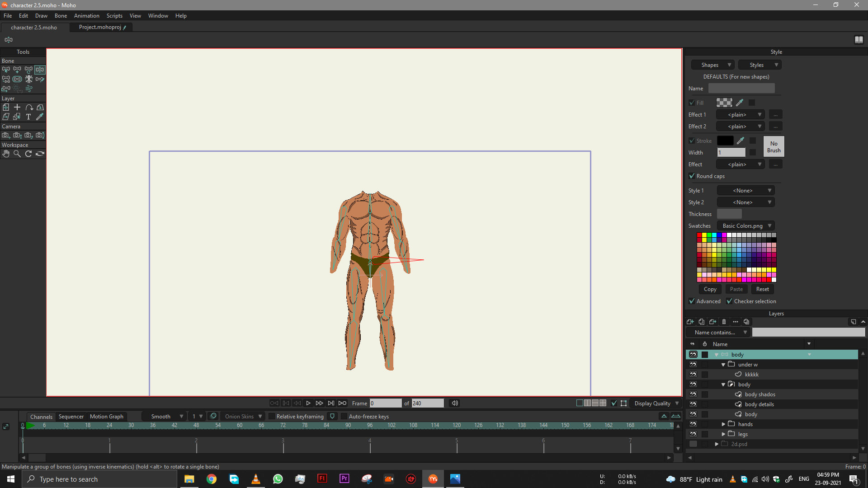This screenshot has height=488, width=868.
Task: Switch to the Motion Graph tab
Action: pyautogui.click(x=106, y=417)
